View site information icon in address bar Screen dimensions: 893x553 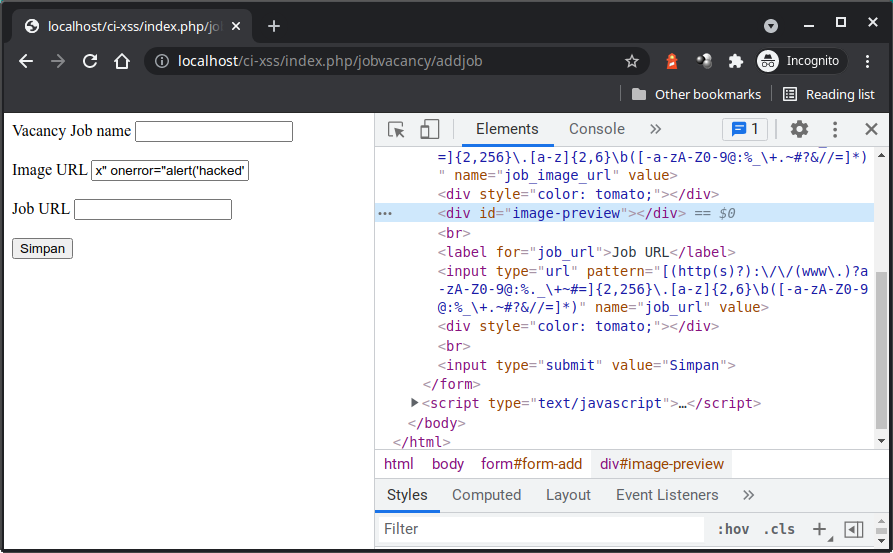pyautogui.click(x=162, y=61)
